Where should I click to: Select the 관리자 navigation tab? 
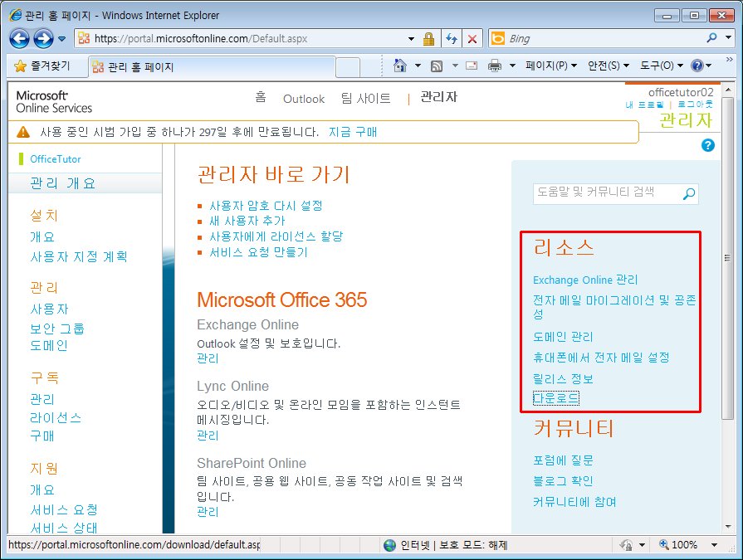coord(439,97)
